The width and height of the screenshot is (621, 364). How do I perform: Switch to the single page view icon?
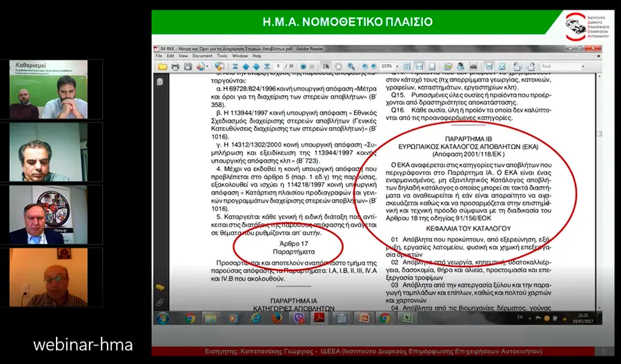[x=432, y=66]
